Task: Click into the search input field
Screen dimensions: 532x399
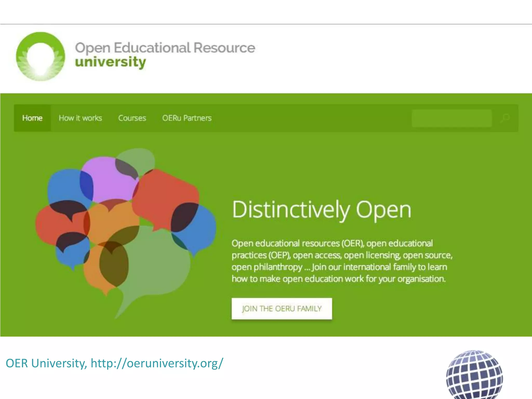Action: (x=452, y=118)
